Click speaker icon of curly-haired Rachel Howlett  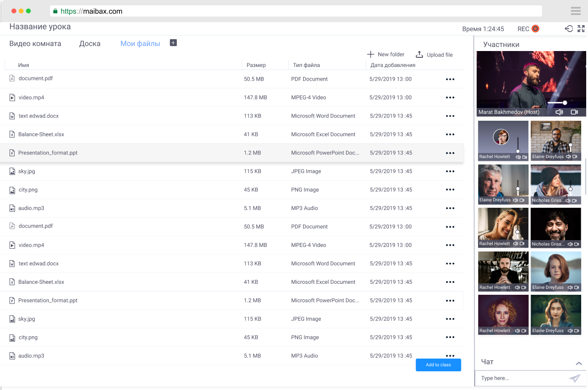pyautogui.click(x=517, y=331)
